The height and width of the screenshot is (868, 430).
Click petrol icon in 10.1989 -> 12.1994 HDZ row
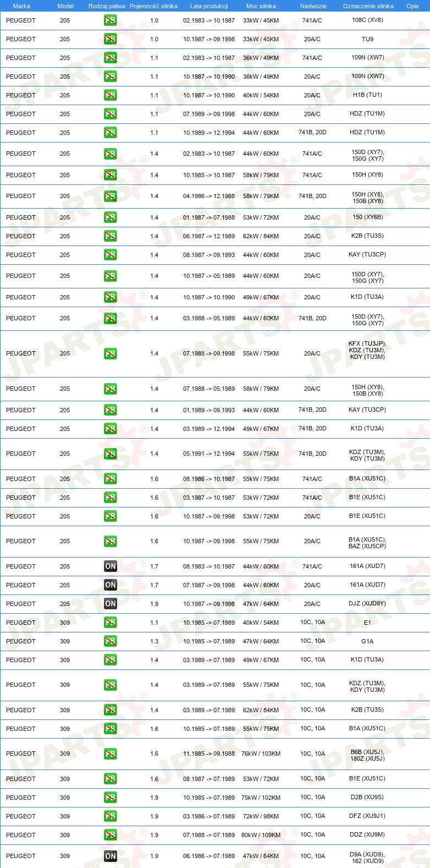111,133
